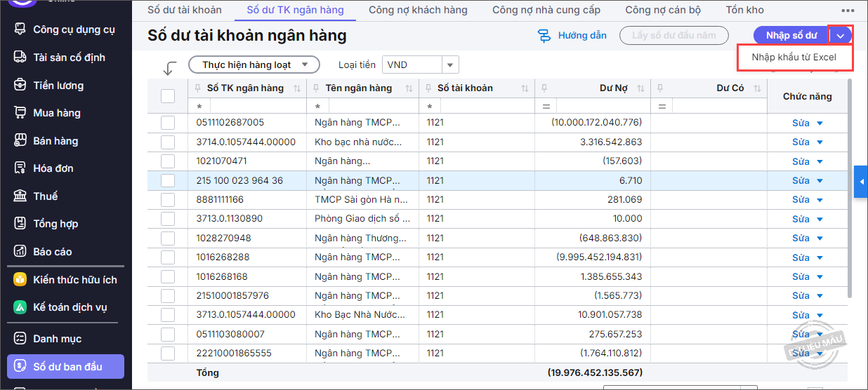The image size is (868, 390).
Task: Toggle the select-all header checkbox
Action: [168, 96]
